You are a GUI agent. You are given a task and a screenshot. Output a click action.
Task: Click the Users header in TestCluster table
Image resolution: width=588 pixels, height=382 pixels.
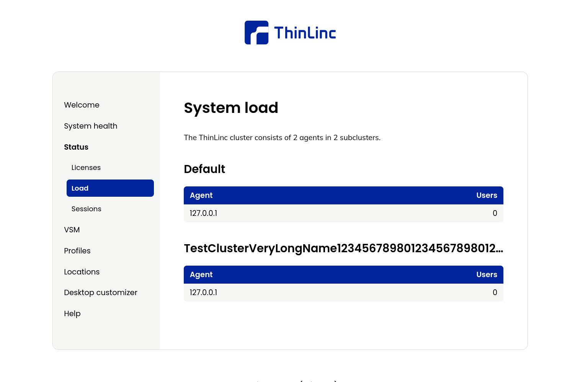[x=487, y=274]
